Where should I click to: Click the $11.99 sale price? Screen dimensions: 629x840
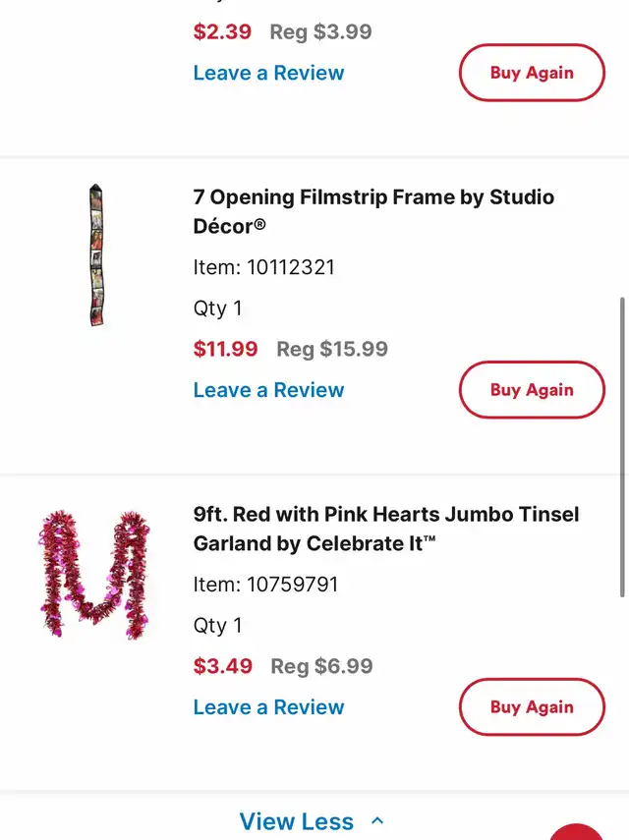pyautogui.click(x=225, y=349)
